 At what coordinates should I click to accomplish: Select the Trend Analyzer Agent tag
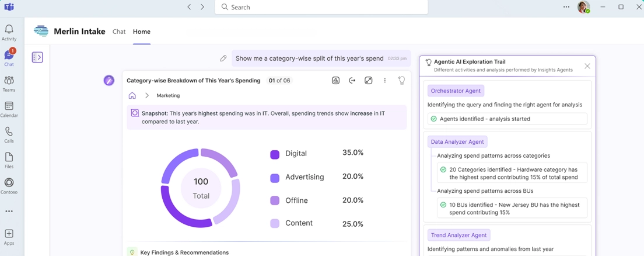coord(459,235)
